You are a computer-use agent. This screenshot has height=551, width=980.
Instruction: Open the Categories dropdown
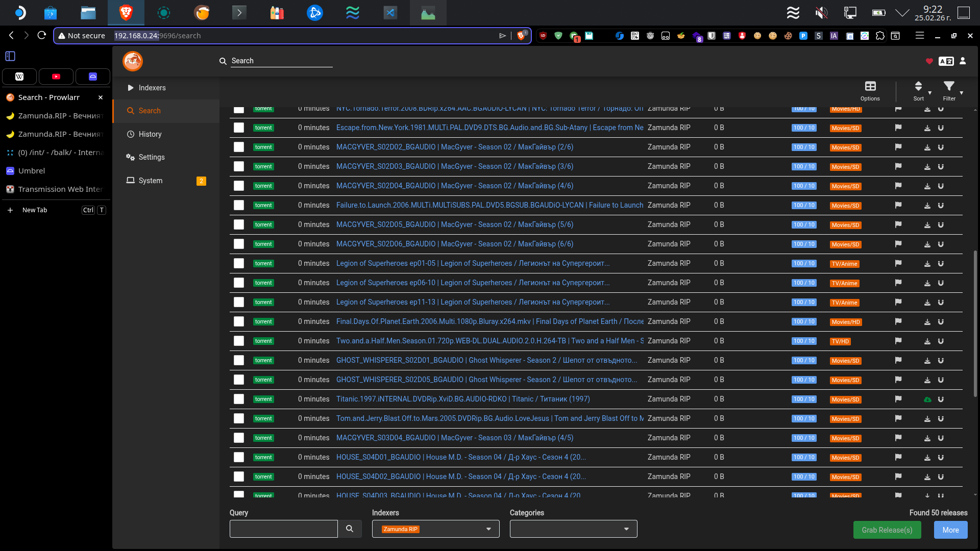pos(626,529)
